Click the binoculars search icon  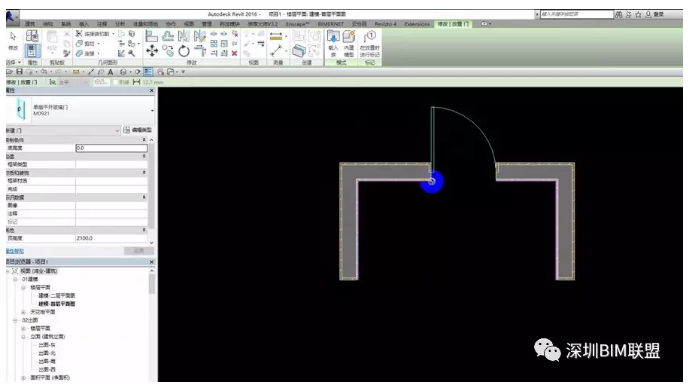619,15
